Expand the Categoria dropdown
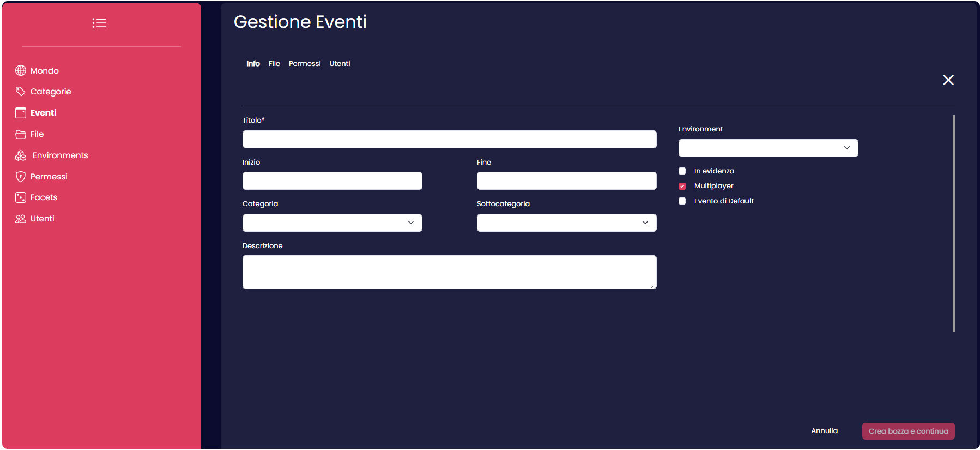The image size is (980, 450). coord(332,223)
